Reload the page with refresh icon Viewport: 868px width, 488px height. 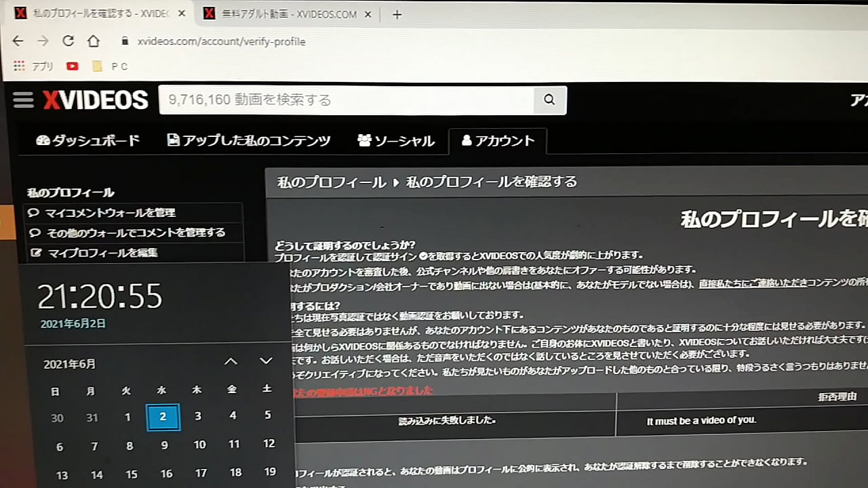tap(68, 41)
